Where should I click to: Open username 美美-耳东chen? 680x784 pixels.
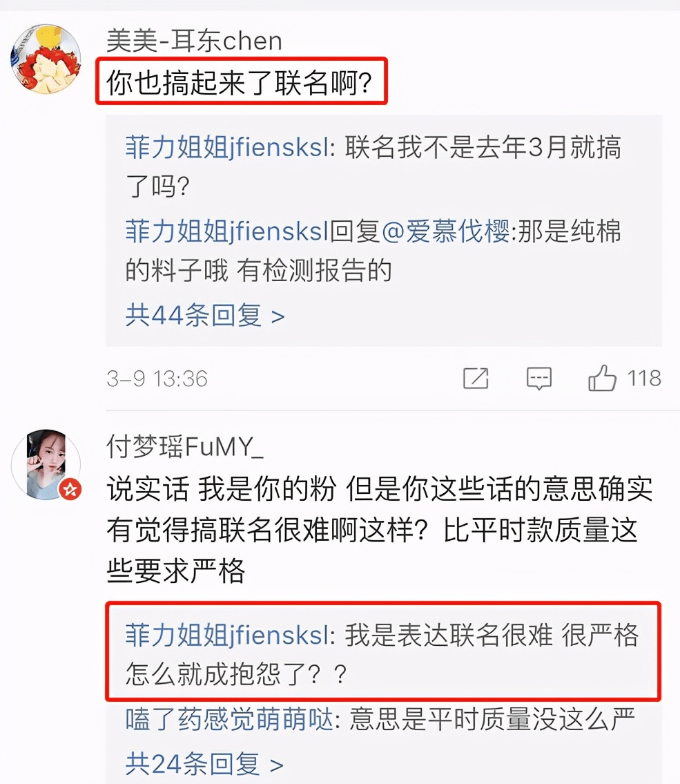pyautogui.click(x=195, y=41)
